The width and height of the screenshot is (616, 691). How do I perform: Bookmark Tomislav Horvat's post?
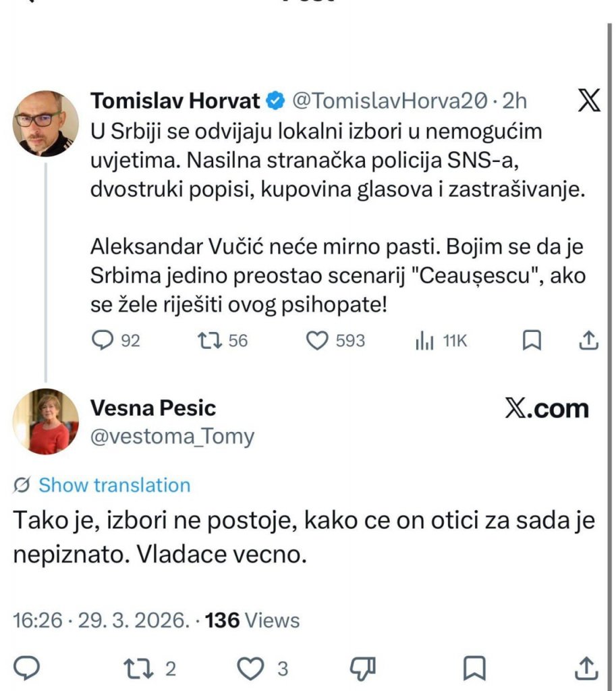point(532,341)
